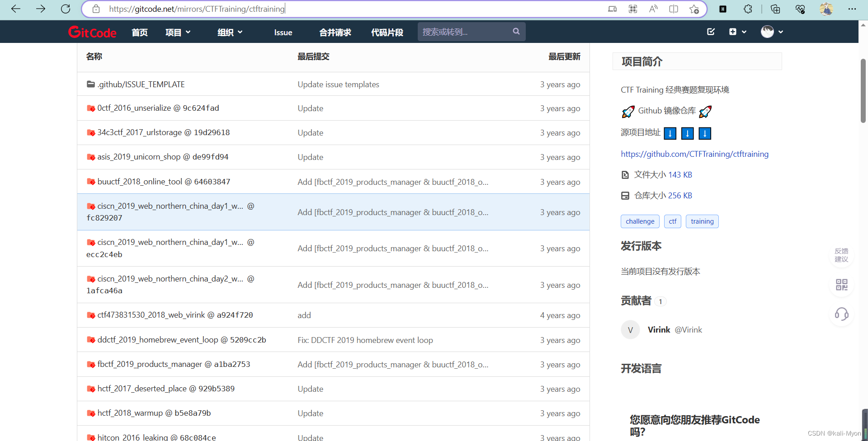Click the GitCode logo
Viewport: 868px width, 441px height.
92,32
